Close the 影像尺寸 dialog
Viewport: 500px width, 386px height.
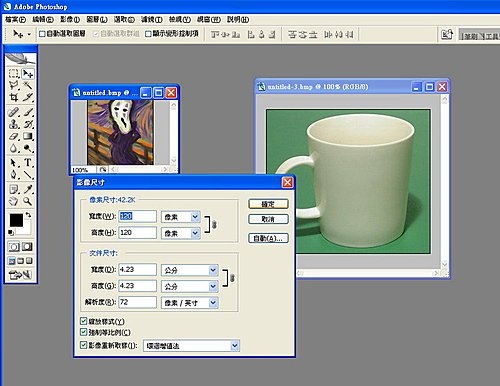click(287, 182)
